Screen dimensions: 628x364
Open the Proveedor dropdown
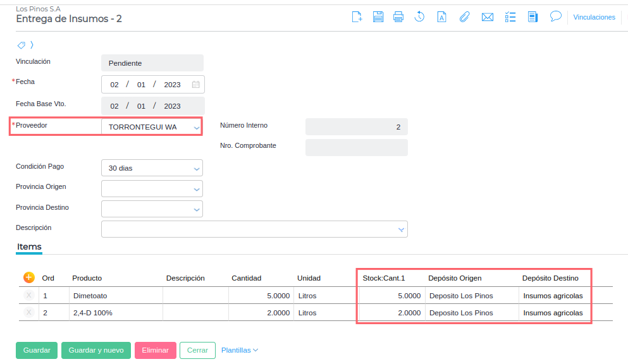(197, 128)
